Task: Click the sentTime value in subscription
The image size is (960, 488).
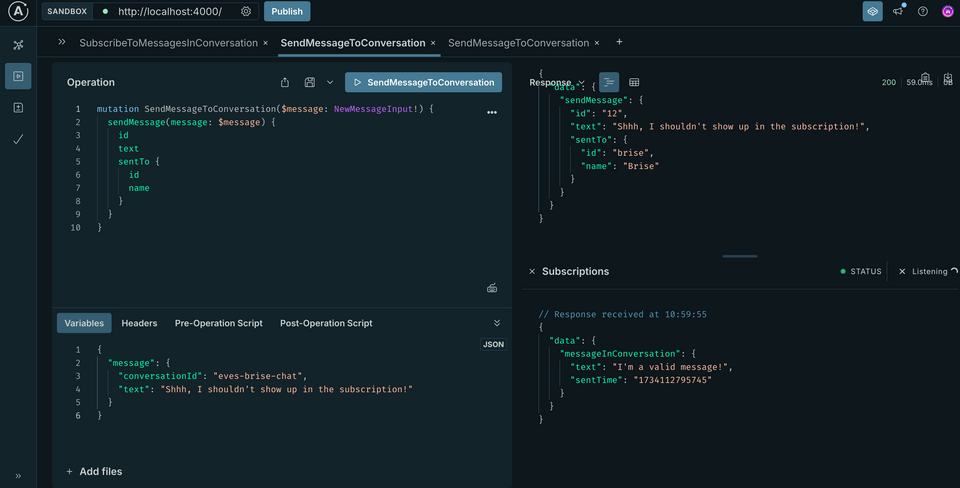Action: click(x=672, y=380)
